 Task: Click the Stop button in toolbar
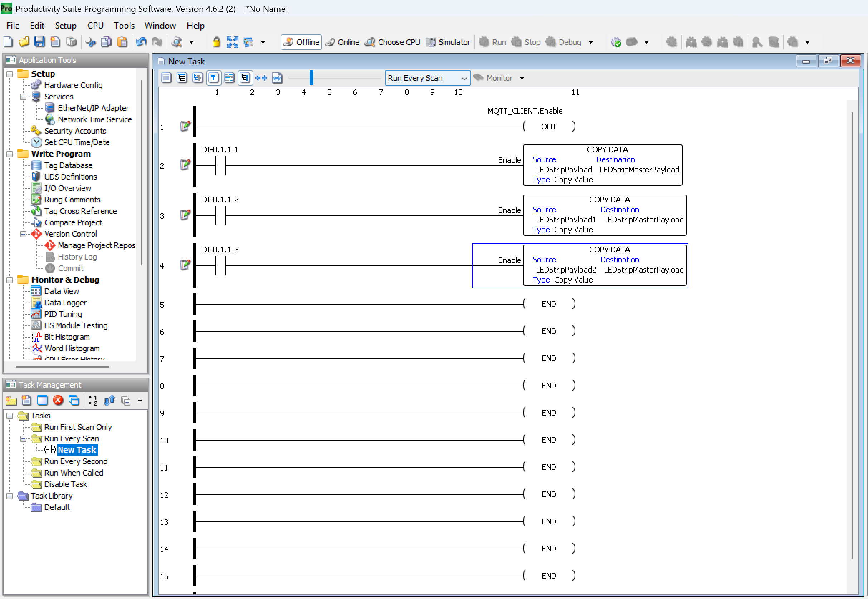point(526,42)
